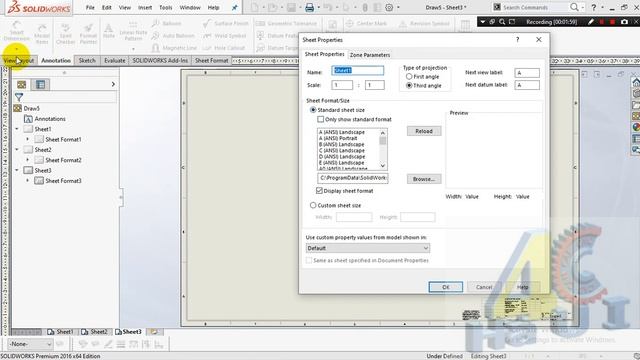Select Third angle projection
This screenshot has height=360, width=640.
409,86
